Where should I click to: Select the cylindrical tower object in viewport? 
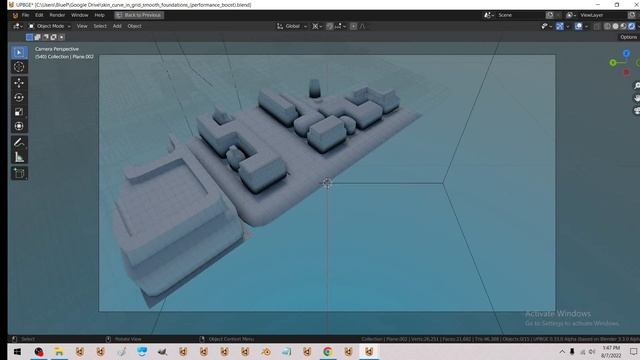click(314, 88)
